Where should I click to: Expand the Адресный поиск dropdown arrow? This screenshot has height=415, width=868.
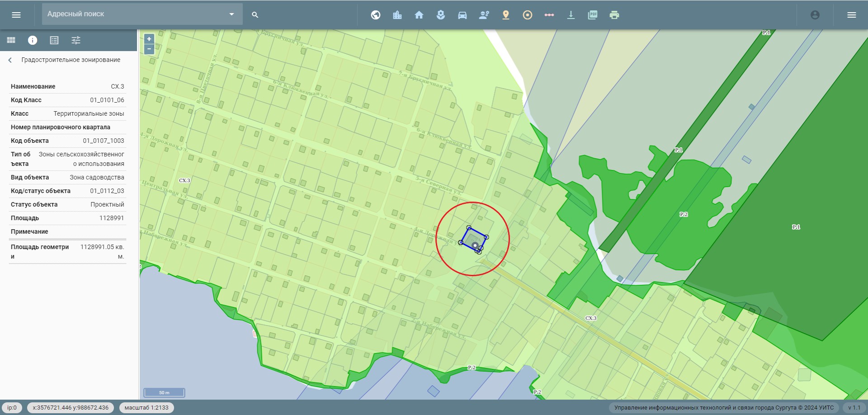(x=231, y=14)
